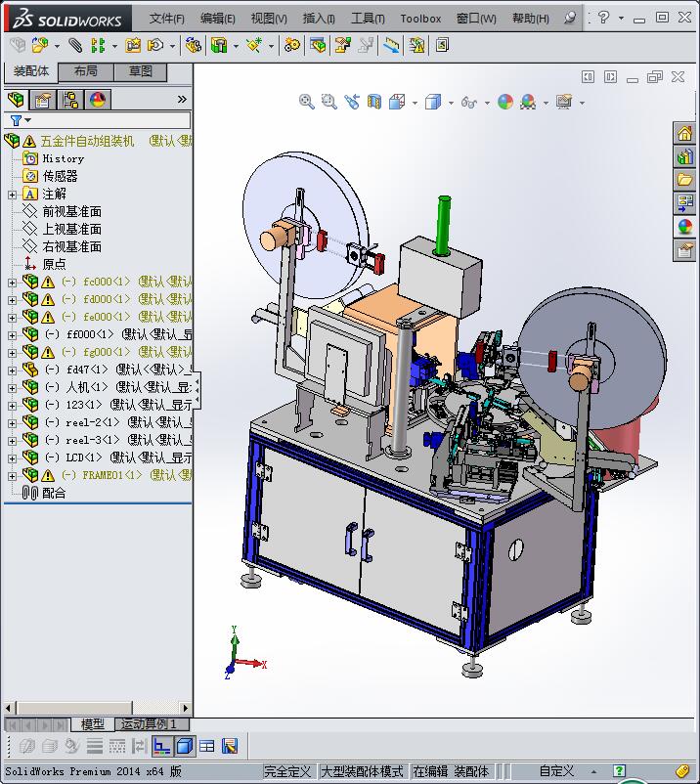Click the Zoom to Area icon
The width and height of the screenshot is (700, 784).
click(x=329, y=102)
